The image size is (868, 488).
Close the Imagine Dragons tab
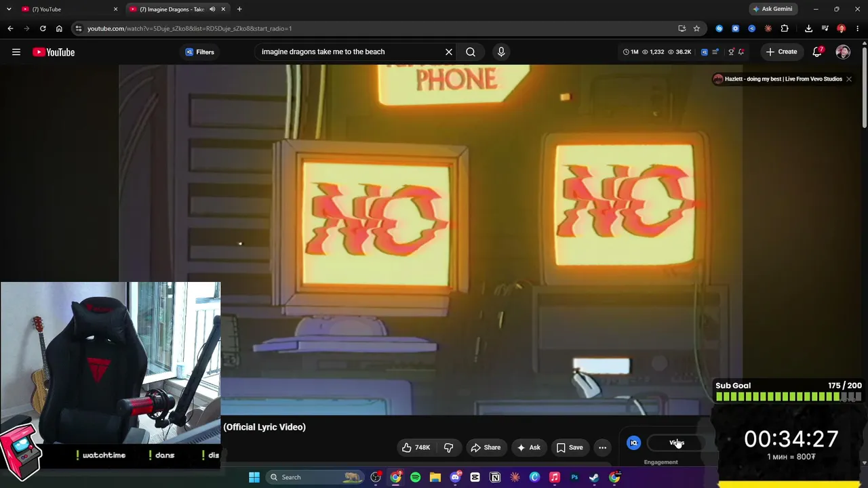(x=223, y=9)
